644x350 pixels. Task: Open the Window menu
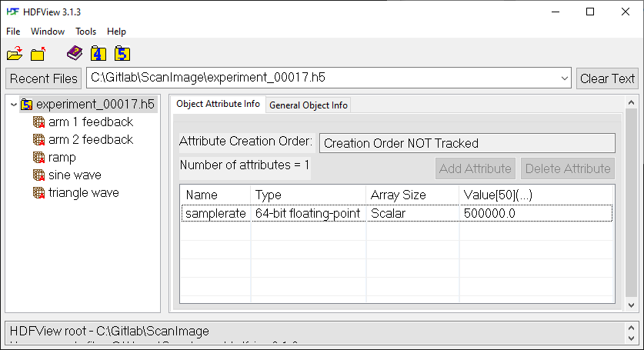[48, 32]
